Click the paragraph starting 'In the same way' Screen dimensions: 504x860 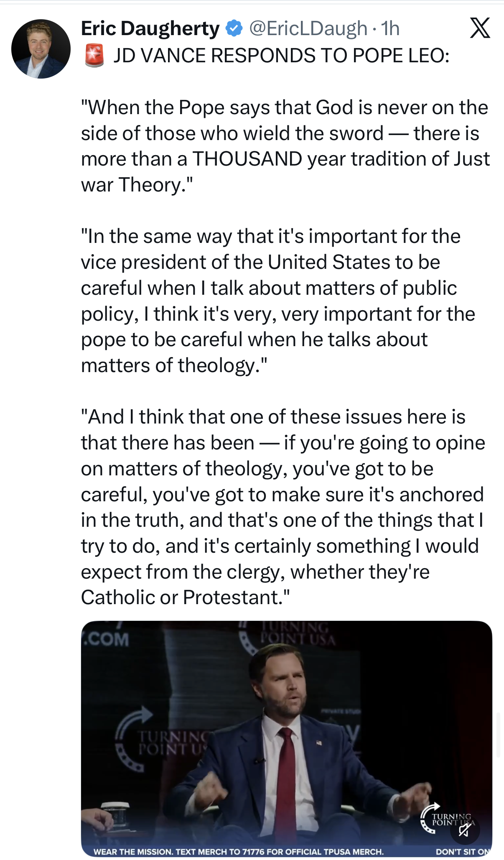pos(278,301)
